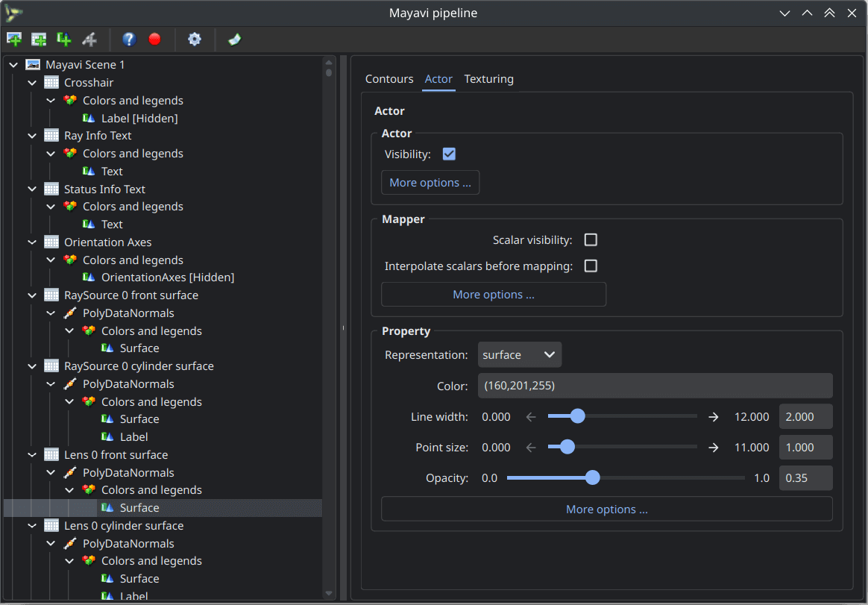The height and width of the screenshot is (605, 868).
Task: Click the Mayavi Scene 1 scene icon
Action: tap(34, 65)
